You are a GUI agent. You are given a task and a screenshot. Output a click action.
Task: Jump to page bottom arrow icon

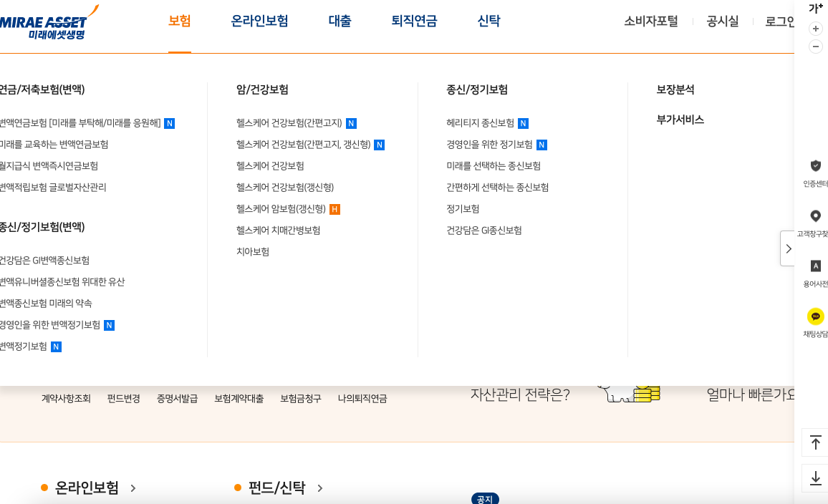[815, 478]
